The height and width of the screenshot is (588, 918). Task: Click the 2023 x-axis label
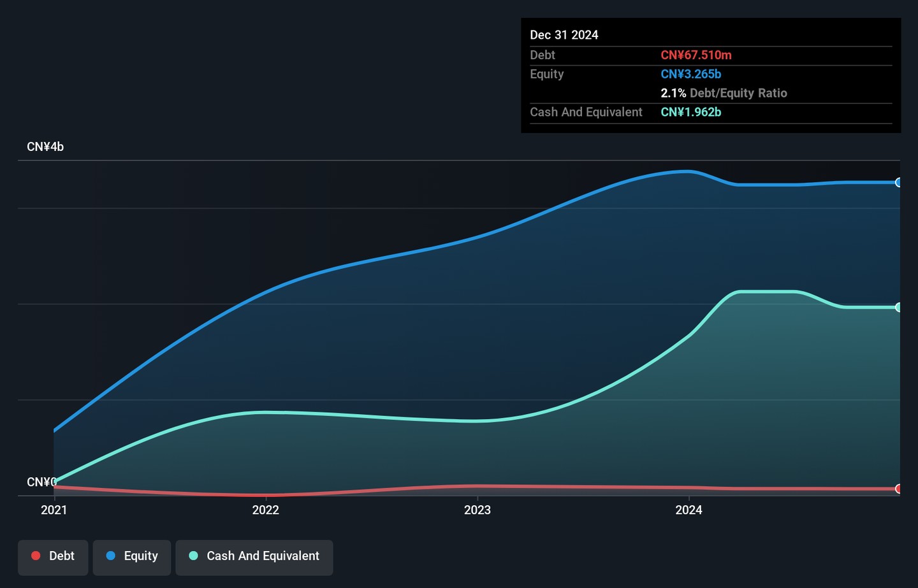coord(477,510)
